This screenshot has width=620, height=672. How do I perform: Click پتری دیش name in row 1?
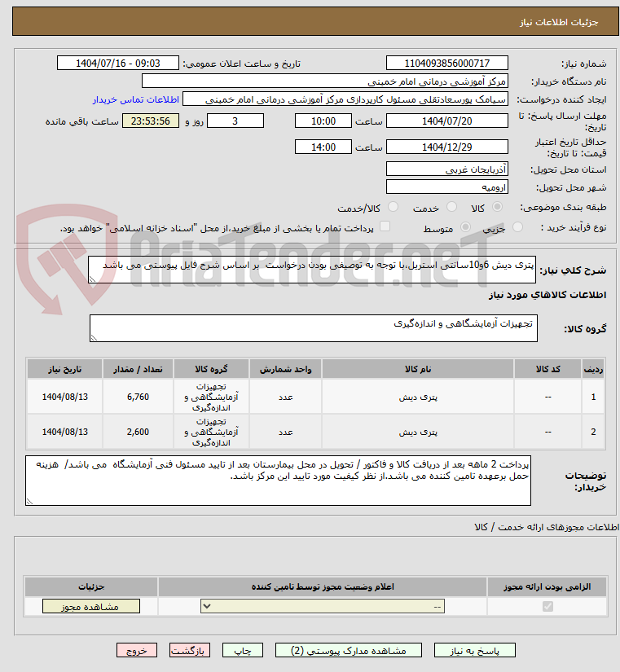tap(418, 397)
